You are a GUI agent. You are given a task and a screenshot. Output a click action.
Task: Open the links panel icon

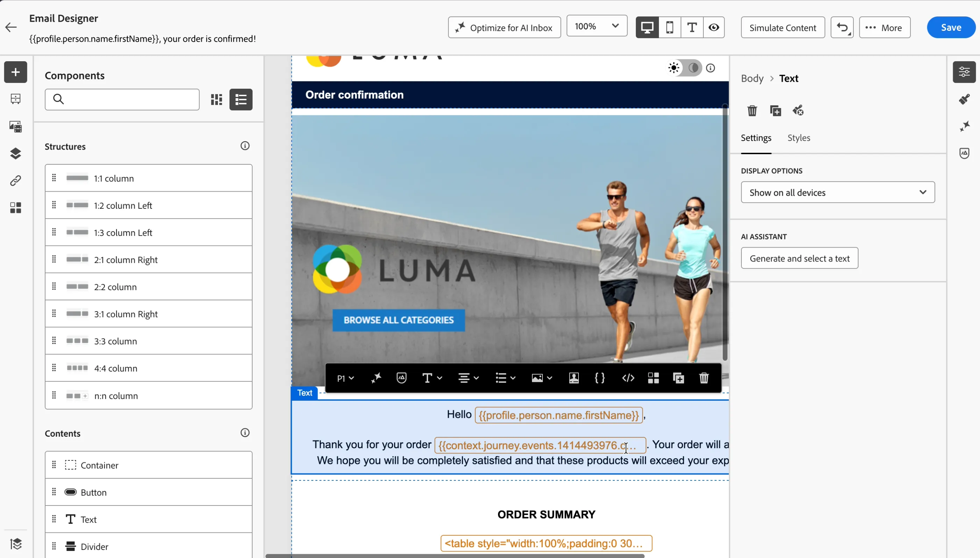16,180
